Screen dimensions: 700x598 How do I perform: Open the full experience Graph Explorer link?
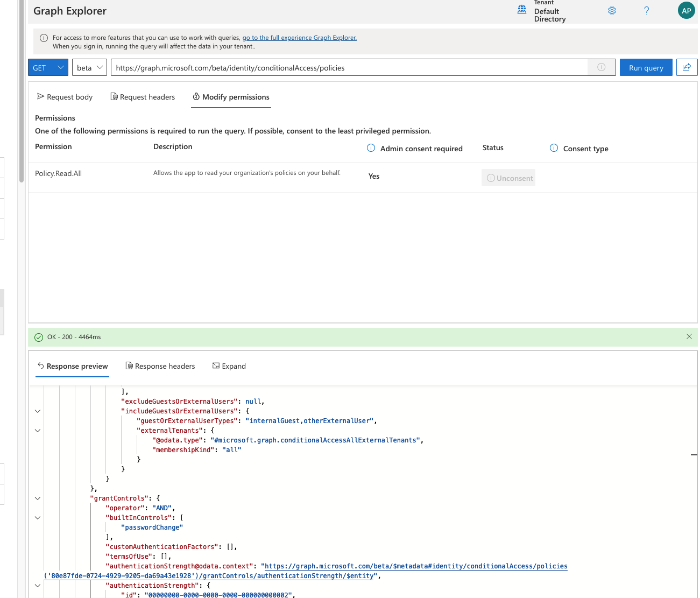[x=299, y=37]
